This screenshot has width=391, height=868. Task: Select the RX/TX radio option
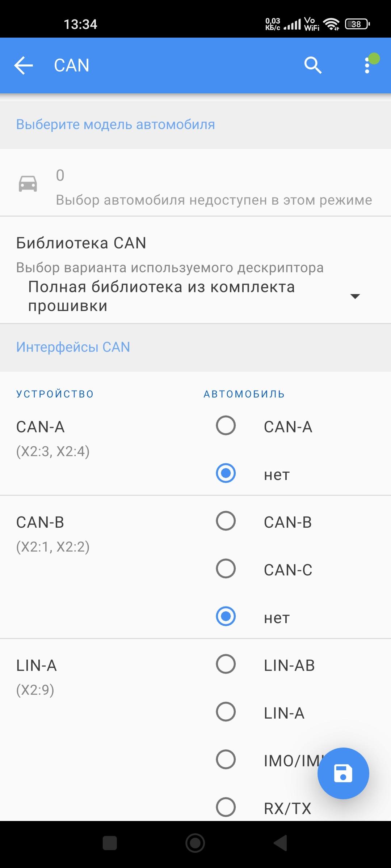226,807
